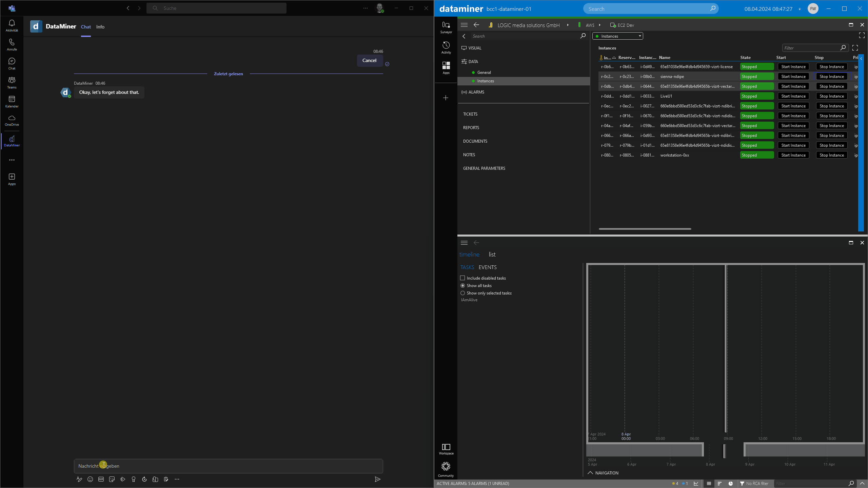Open user avatar FW menu
Viewport: 868px width, 488px height.
click(x=813, y=9)
